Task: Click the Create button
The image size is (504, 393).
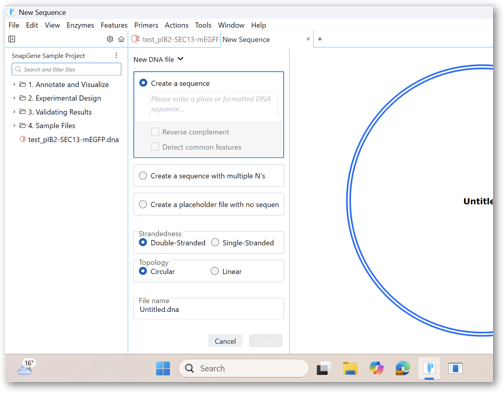Action: pyautogui.click(x=266, y=341)
